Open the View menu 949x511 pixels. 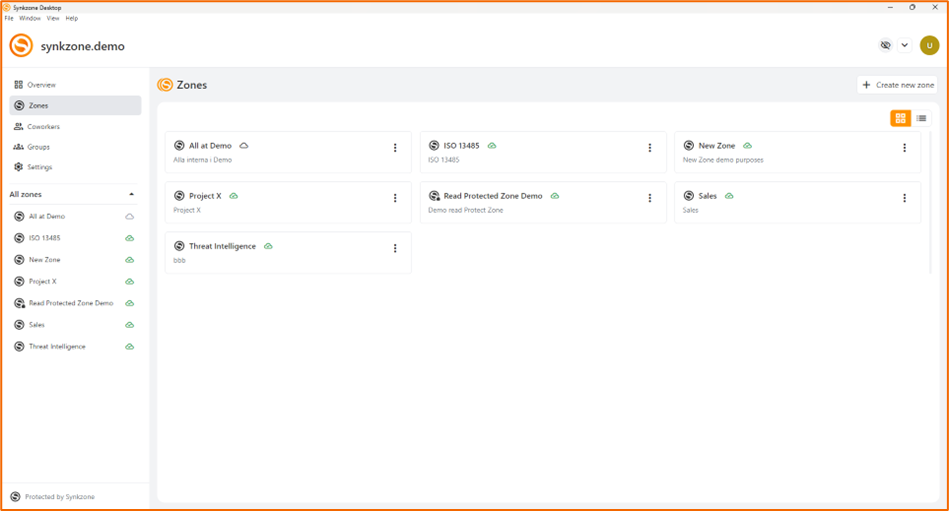pyautogui.click(x=53, y=18)
